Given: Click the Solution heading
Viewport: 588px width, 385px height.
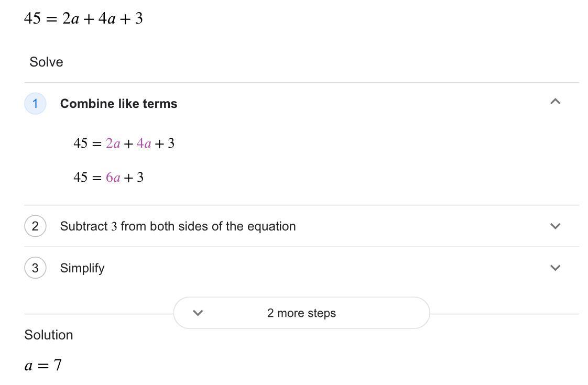Looking at the screenshot, I should point(48,335).
